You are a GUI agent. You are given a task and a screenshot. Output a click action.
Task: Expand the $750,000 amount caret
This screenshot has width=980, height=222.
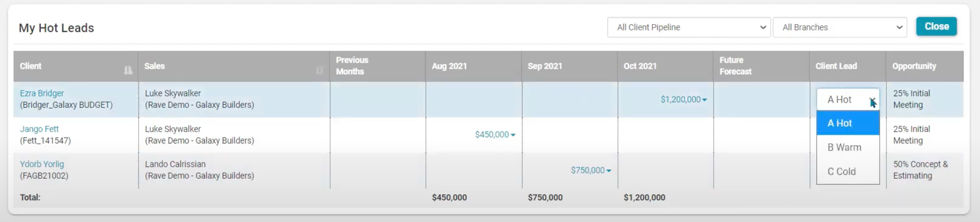point(609,171)
